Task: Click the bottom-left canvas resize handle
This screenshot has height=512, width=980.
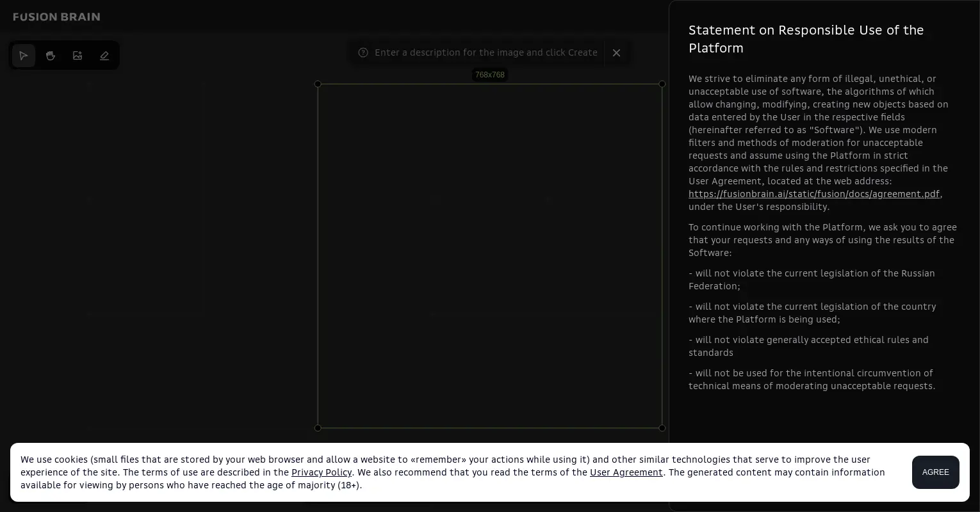Action: [318, 428]
